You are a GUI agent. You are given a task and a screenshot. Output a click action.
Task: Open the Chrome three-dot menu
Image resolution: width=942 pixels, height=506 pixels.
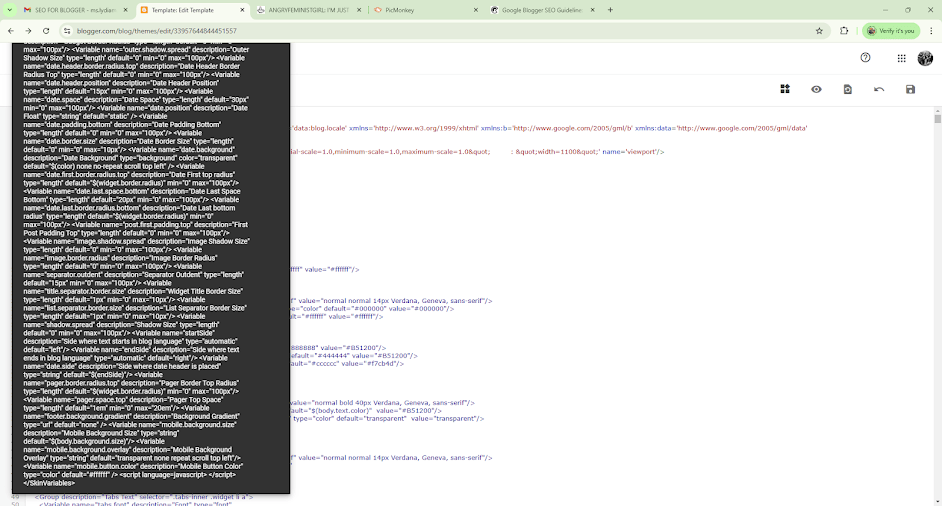point(929,31)
